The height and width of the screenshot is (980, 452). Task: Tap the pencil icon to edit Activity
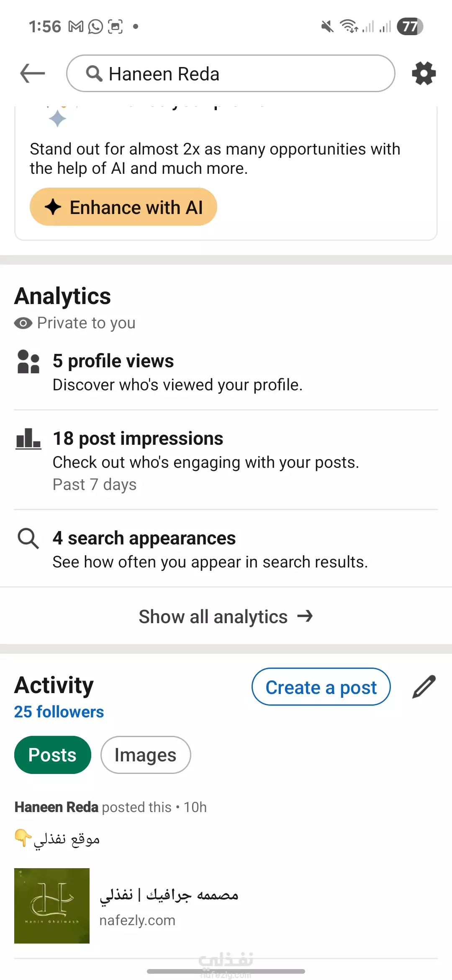click(424, 687)
